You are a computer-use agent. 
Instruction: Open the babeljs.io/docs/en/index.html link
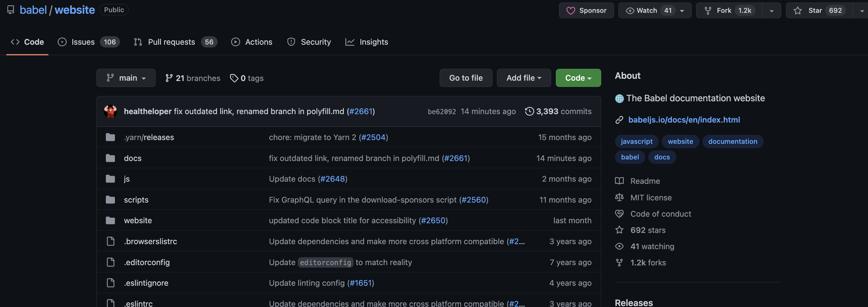(684, 120)
